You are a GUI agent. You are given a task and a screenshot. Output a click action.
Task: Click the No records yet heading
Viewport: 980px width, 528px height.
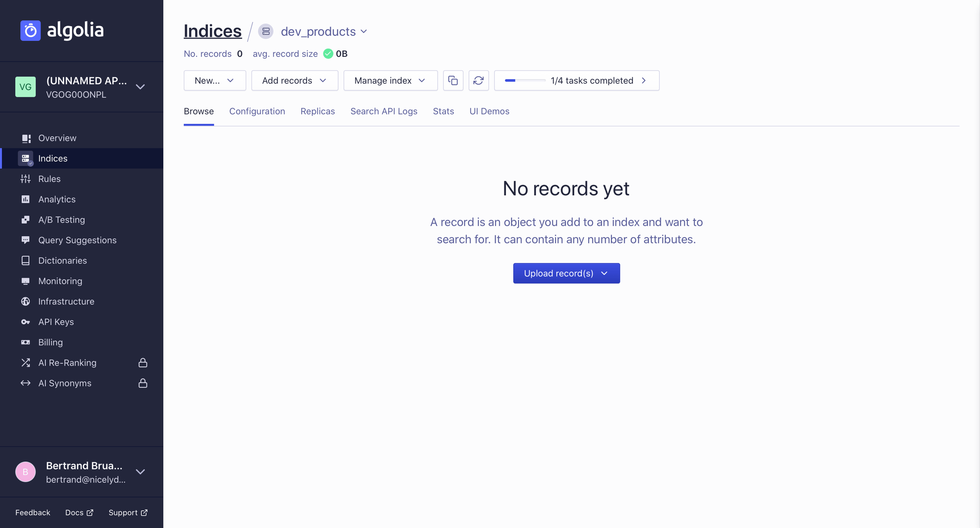[566, 188]
